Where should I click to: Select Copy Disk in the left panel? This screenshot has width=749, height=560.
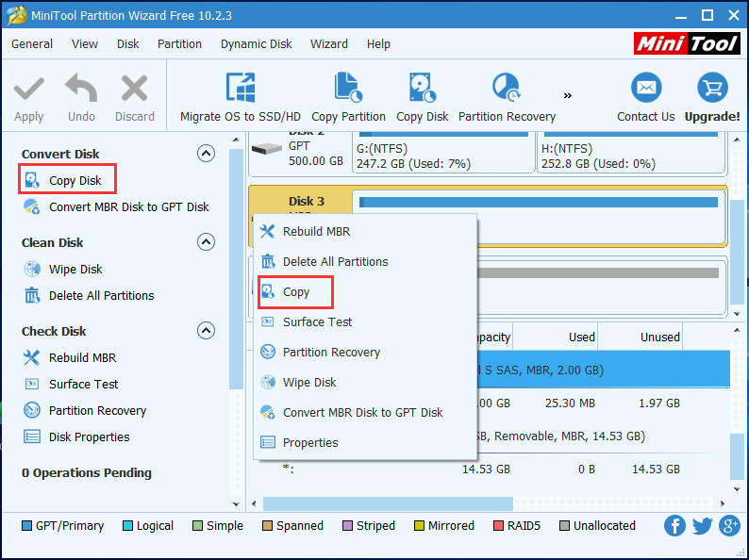click(62, 180)
